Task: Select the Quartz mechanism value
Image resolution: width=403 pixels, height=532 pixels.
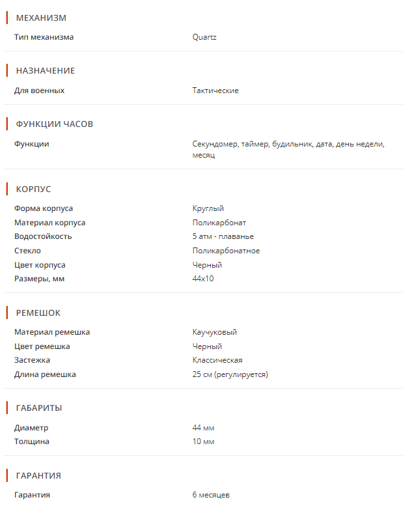Action: (x=204, y=37)
